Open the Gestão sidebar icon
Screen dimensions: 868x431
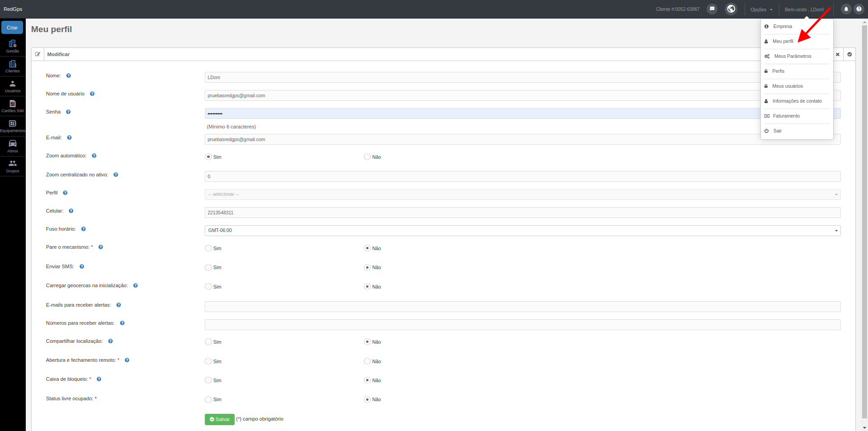[x=13, y=46]
